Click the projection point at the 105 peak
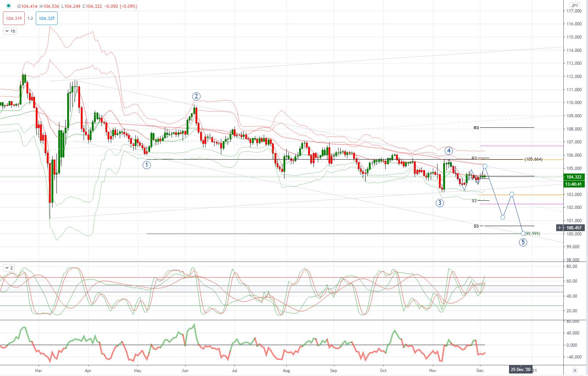 tap(485, 166)
